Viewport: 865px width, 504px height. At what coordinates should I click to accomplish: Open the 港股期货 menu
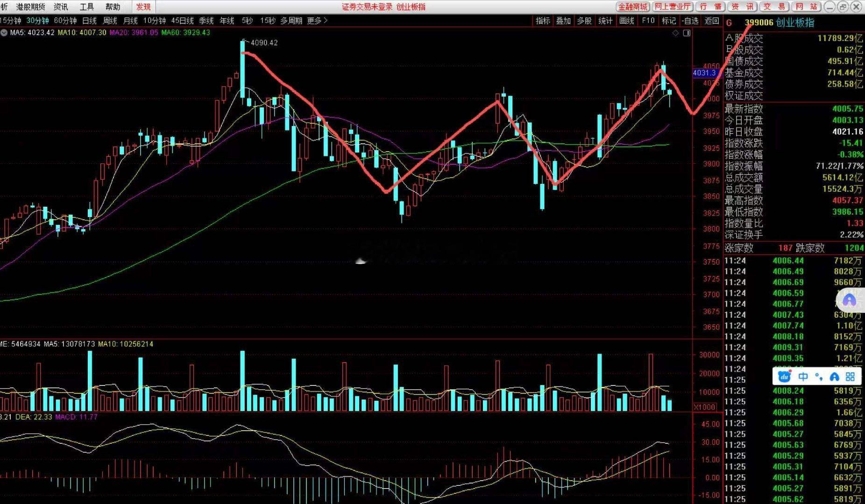(31, 7)
